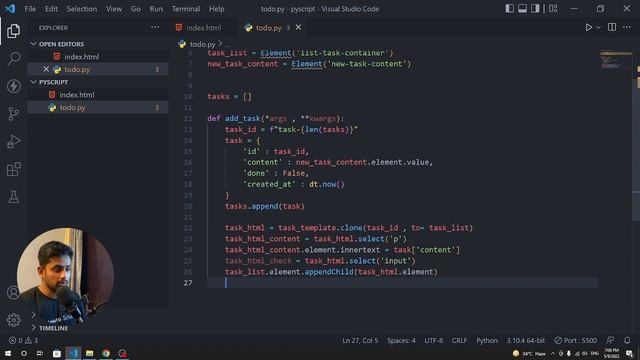This screenshot has width=640, height=360.
Task: Click Live Server Port : 5500
Action: click(576, 340)
